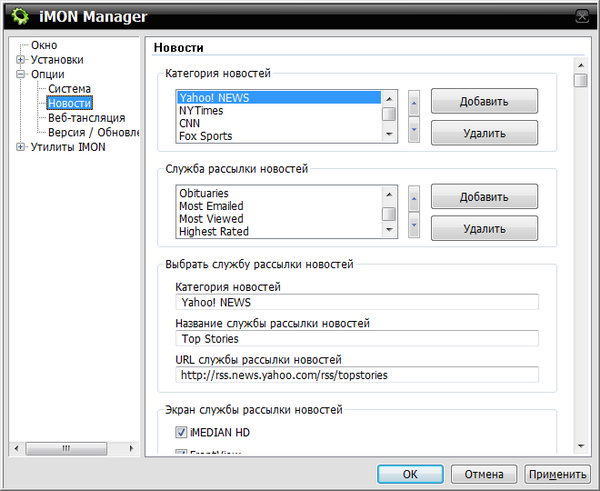Select Установки tree label
Viewport: 600px width, 491px height.
pos(57,60)
